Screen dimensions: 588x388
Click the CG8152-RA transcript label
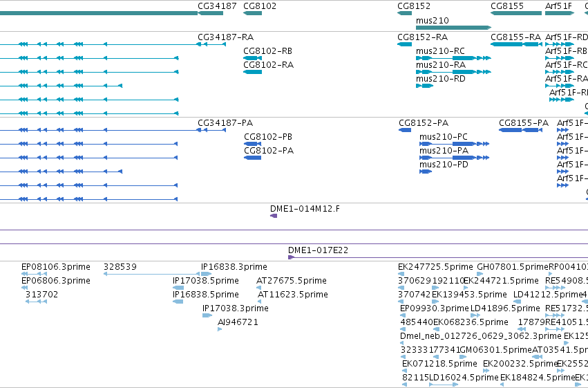423,37
